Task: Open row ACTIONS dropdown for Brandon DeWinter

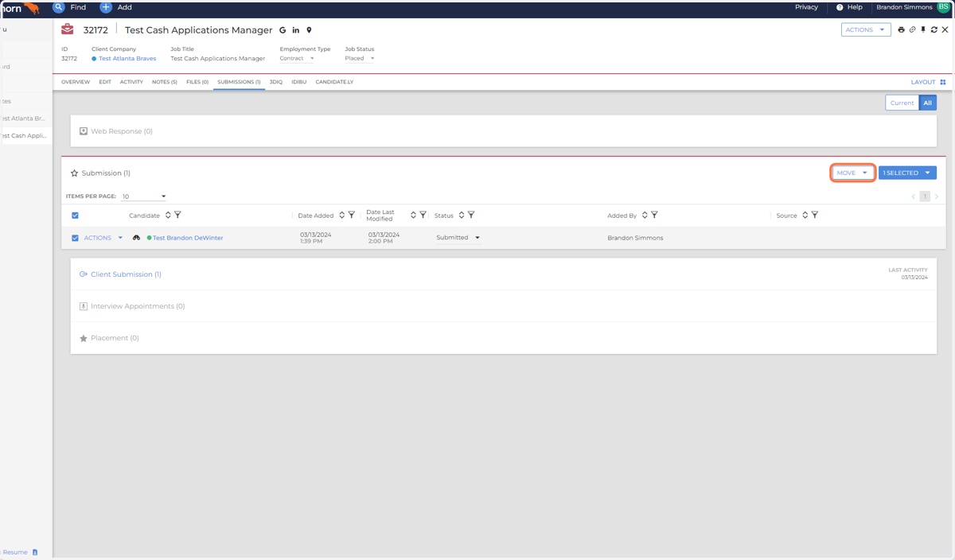Action: 103,238
